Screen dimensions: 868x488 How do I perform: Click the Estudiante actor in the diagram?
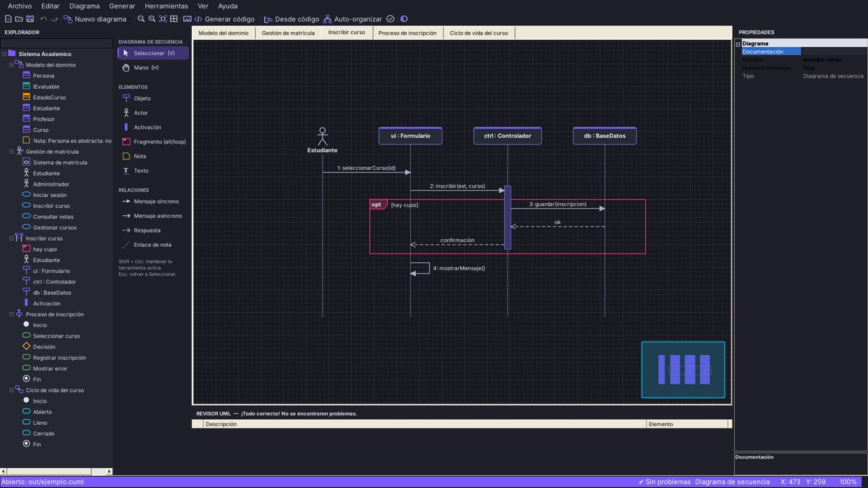(322, 141)
